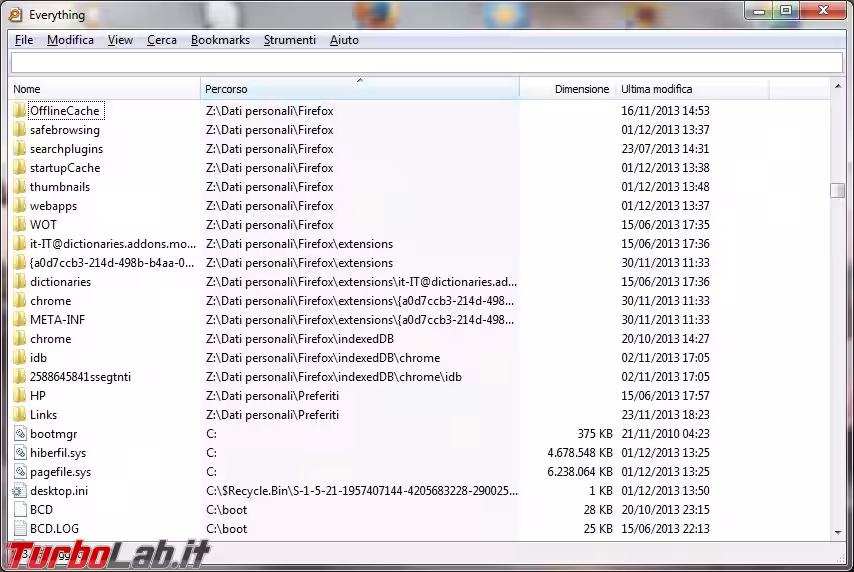Select the BCD.LOG name text

[x=54, y=529]
